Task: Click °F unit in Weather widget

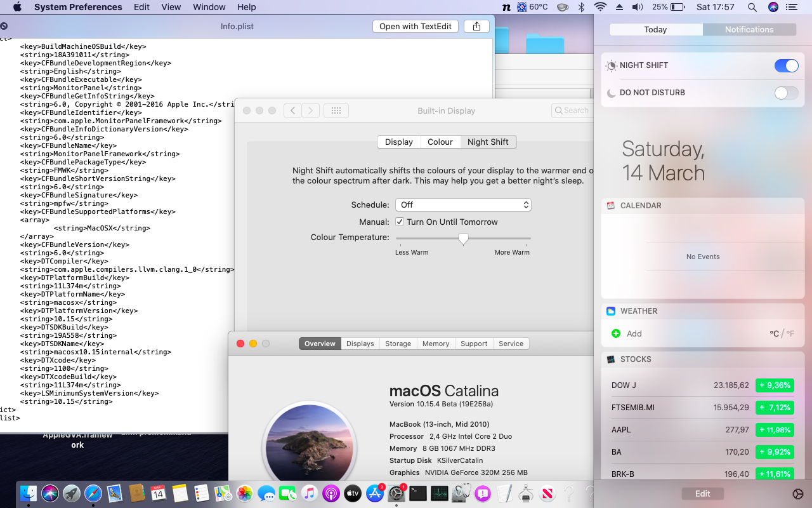Action: click(790, 333)
